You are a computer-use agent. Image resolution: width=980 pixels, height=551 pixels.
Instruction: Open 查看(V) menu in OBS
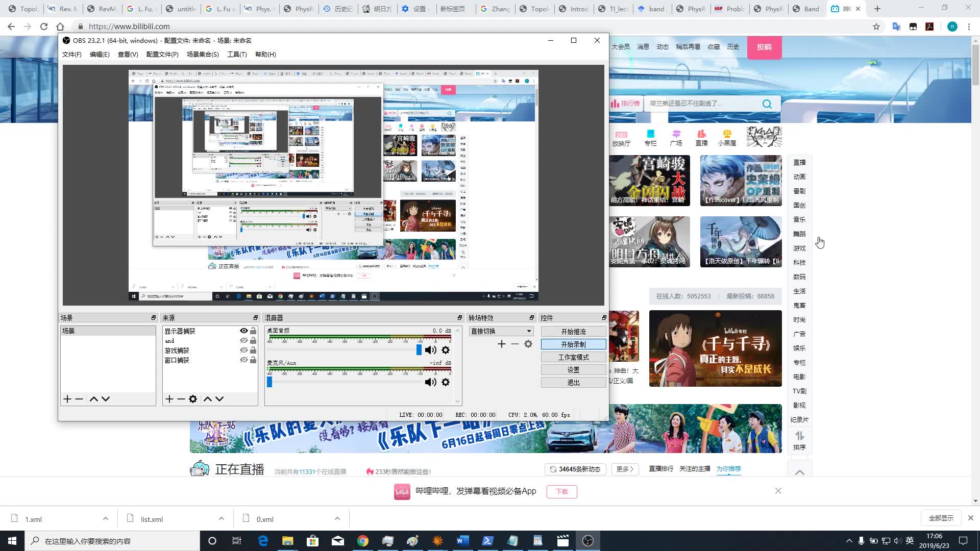(128, 55)
